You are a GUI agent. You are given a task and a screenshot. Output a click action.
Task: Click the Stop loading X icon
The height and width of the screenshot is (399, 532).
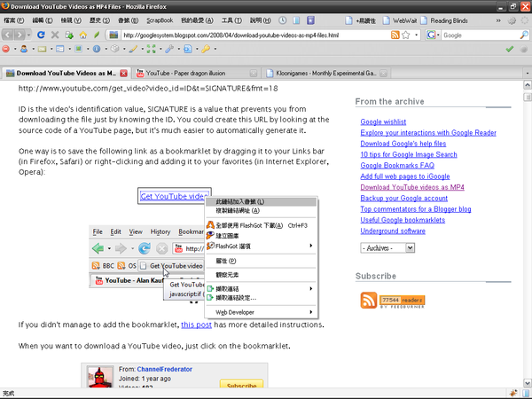click(x=55, y=35)
